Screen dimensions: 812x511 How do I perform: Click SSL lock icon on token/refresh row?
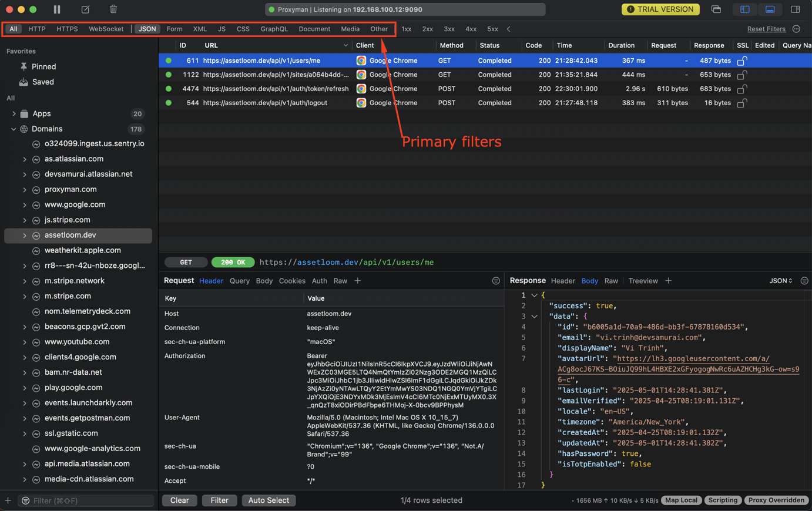click(742, 89)
